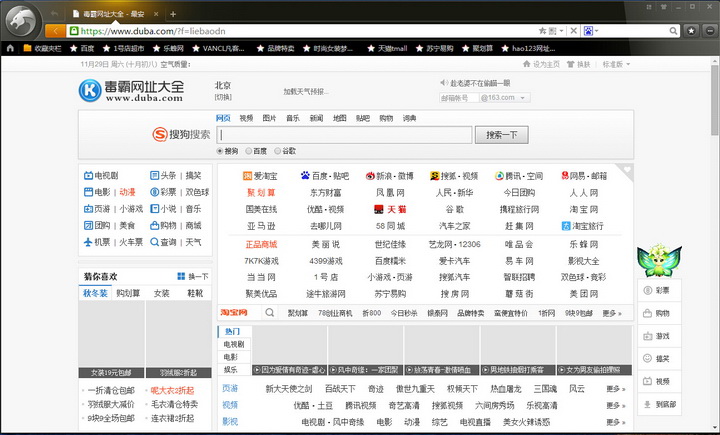This screenshot has width=720, height=435.
Task: Select the 视频 search tab
Action: 246,118
